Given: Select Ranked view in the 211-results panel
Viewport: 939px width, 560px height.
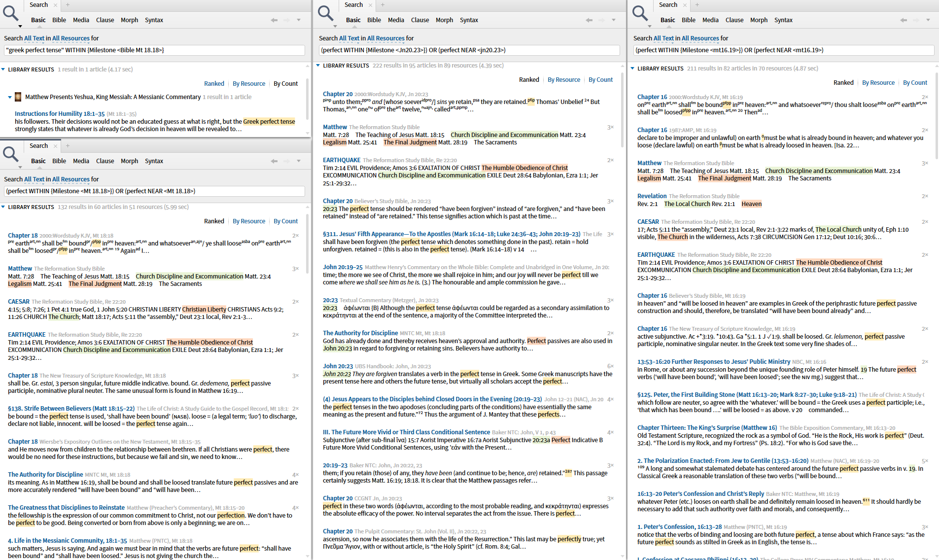Looking at the screenshot, I should point(843,83).
